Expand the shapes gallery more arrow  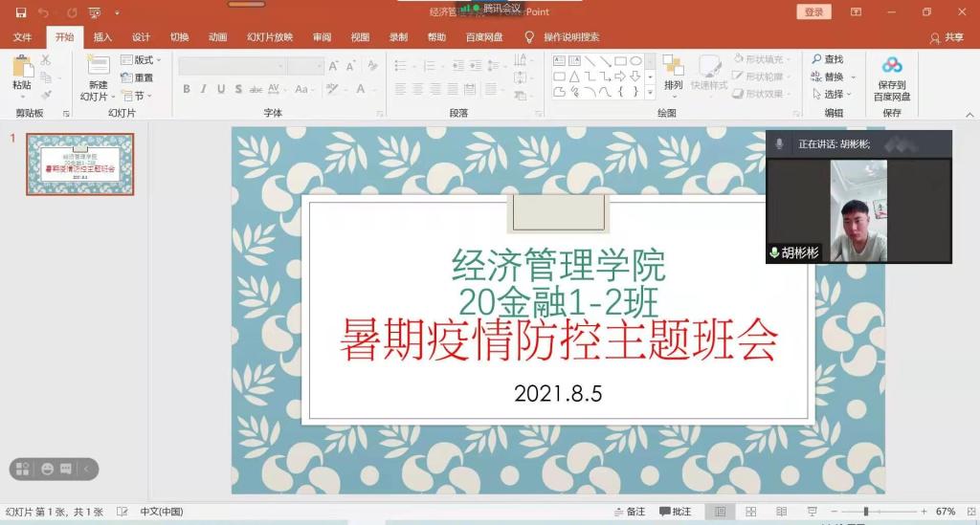coord(651,92)
